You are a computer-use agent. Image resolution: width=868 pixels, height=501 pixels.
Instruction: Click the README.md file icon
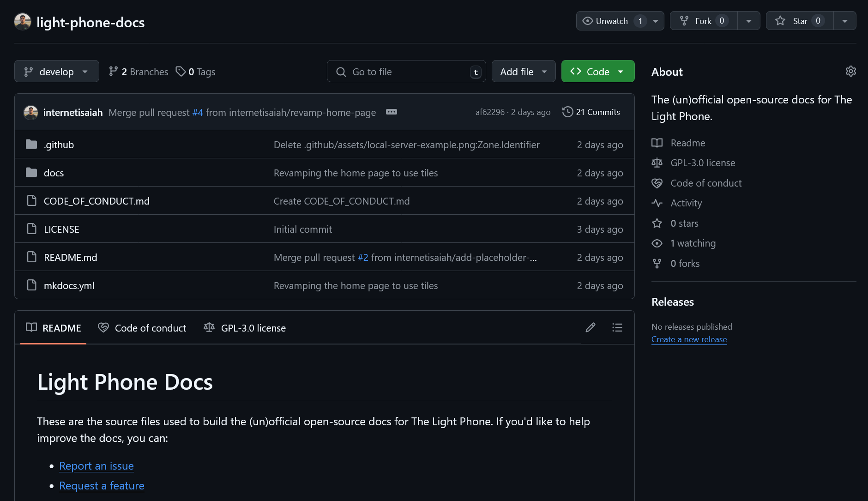tap(31, 257)
